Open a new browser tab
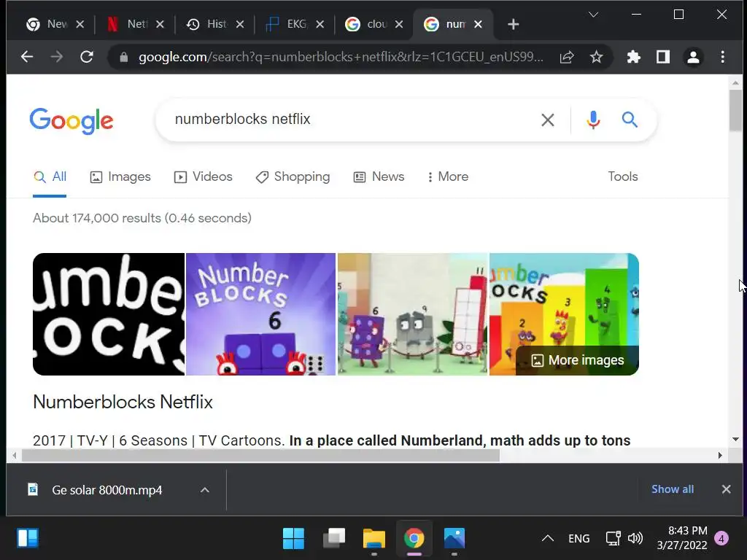This screenshot has width=747, height=560. coord(513,24)
